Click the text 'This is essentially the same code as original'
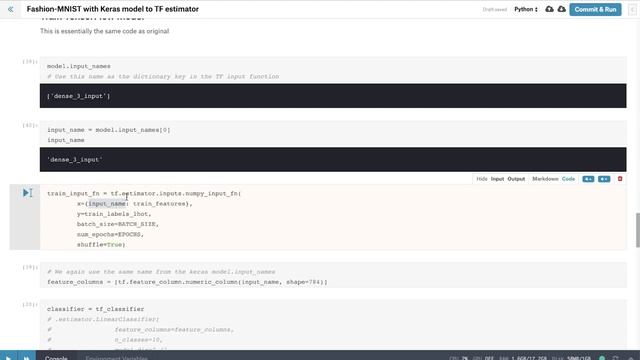 (x=104, y=31)
